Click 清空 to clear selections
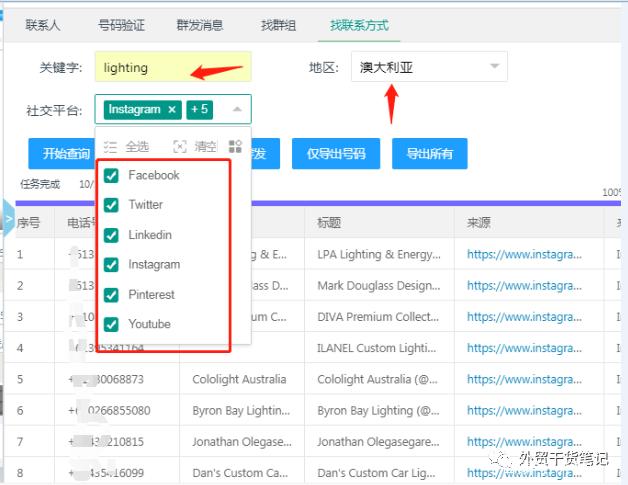 [x=205, y=147]
